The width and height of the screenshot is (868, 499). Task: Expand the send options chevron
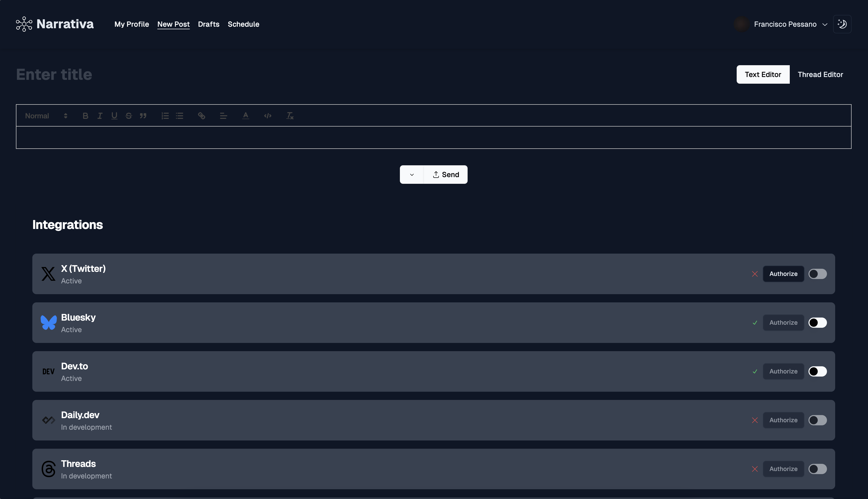[412, 175]
